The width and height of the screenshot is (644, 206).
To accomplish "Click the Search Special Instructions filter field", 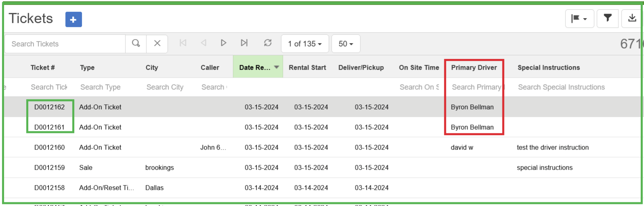I will (x=561, y=87).
